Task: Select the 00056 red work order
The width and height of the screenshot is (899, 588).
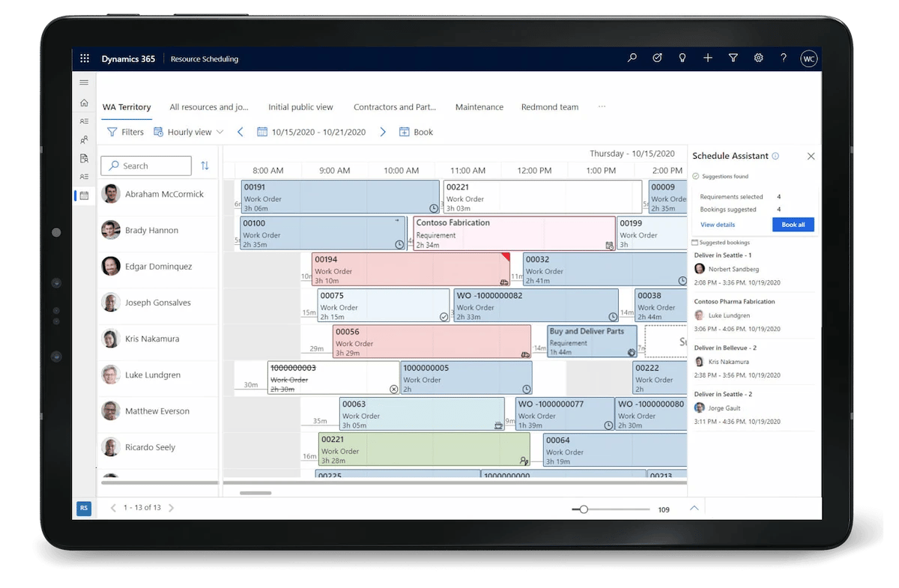Action: 432,341
